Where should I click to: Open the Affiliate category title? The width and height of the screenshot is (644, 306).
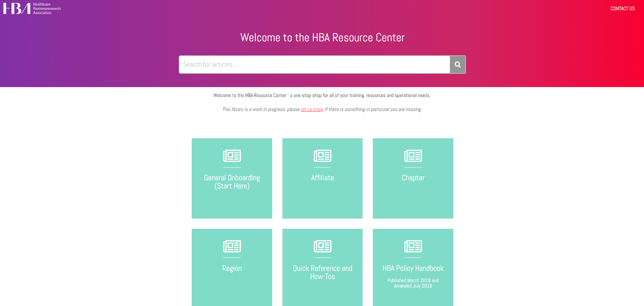click(322, 178)
